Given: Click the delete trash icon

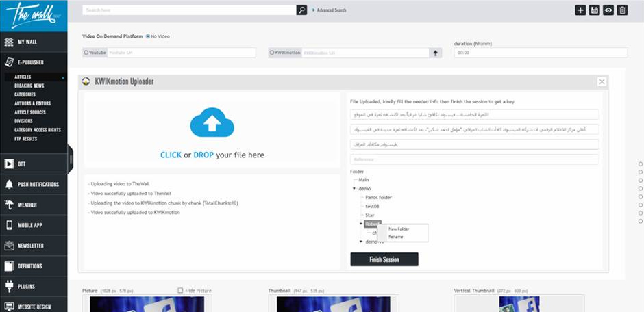Looking at the screenshot, I should [x=622, y=10].
